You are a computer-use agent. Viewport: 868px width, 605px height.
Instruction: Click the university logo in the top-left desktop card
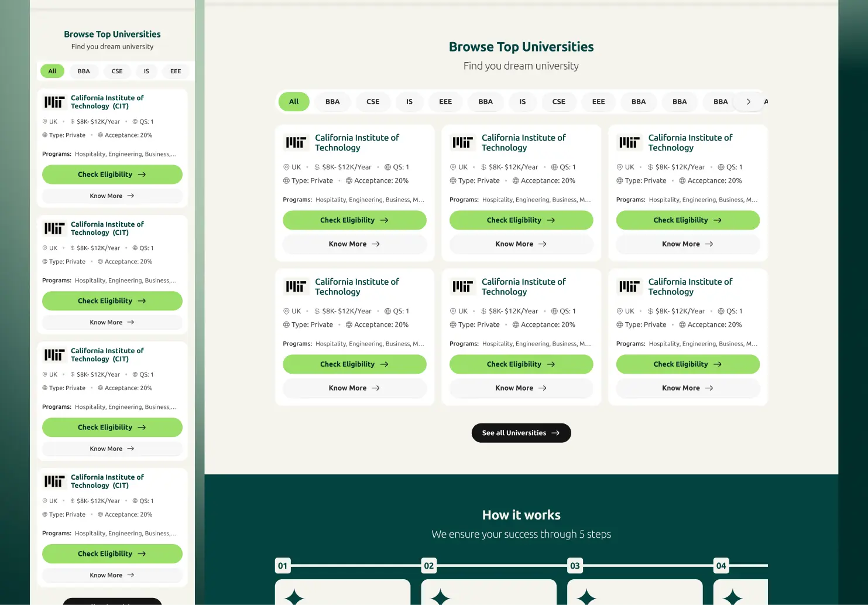pyautogui.click(x=296, y=142)
